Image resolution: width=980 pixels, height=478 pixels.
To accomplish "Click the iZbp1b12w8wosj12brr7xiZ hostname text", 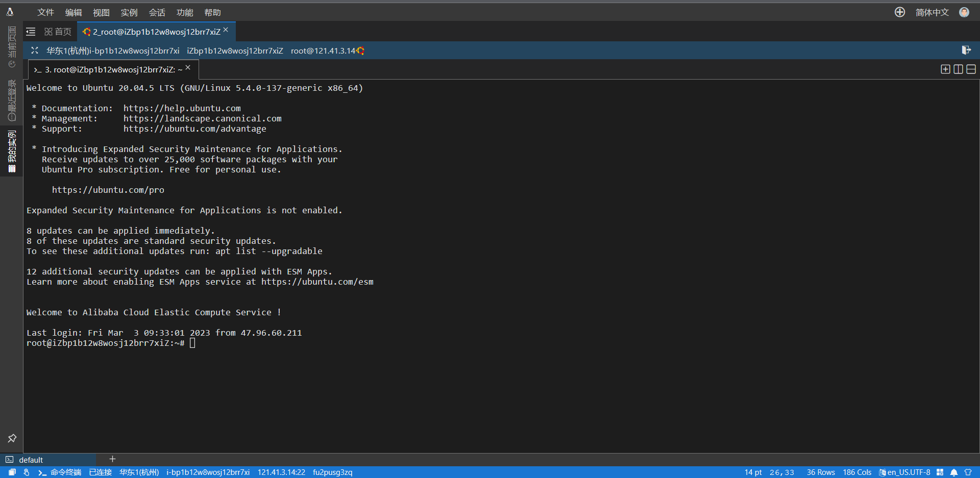I will (235, 51).
